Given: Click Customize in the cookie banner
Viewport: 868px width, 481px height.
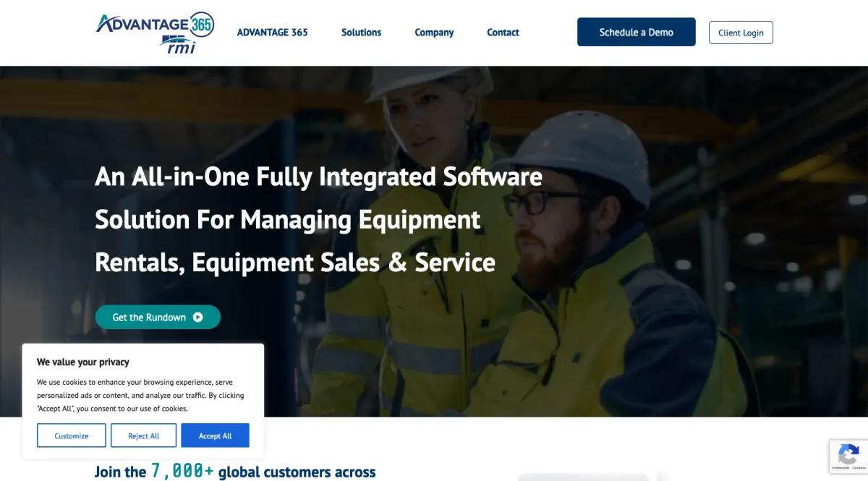Looking at the screenshot, I should 72,435.
